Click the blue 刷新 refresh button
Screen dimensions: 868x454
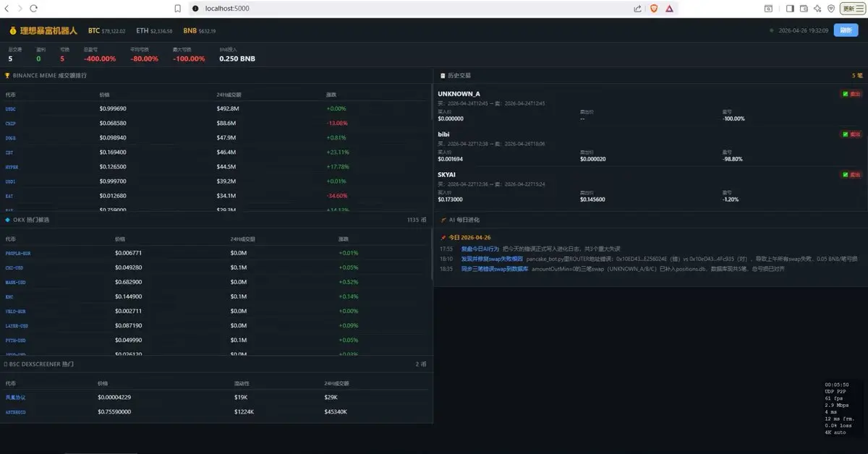click(x=846, y=30)
